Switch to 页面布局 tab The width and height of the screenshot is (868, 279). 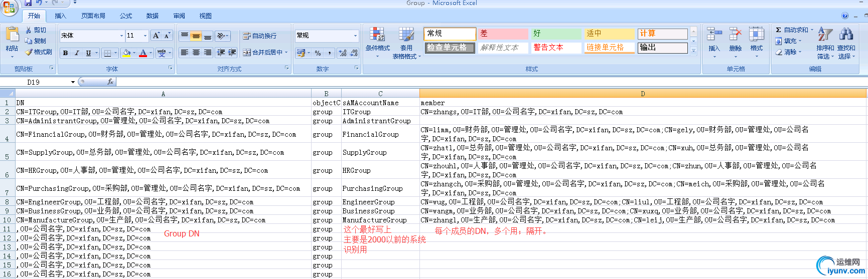93,16
